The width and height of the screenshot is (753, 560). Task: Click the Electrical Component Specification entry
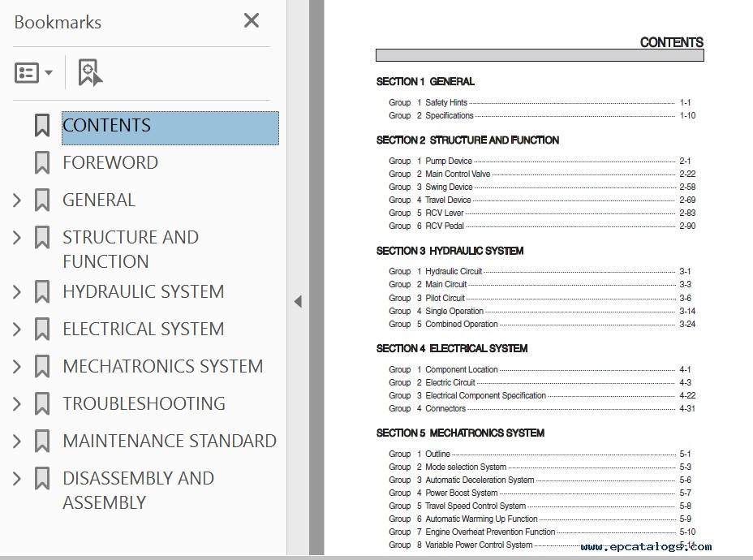(542, 395)
